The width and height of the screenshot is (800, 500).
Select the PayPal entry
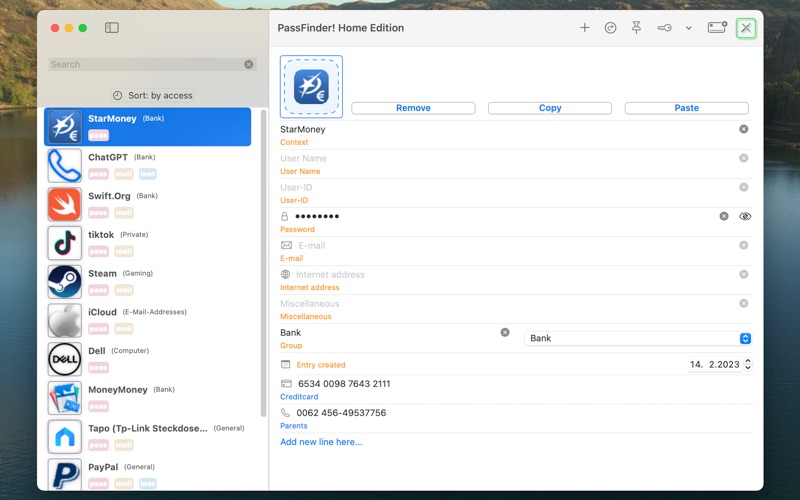pyautogui.click(x=147, y=474)
